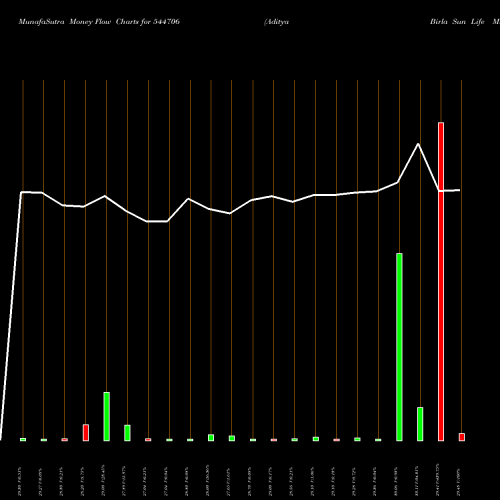Viewport: 500px width, 500px height.
Task: Click the "MunafaSutra Money Flow Charts for 544706" title
Action: (99, 22)
